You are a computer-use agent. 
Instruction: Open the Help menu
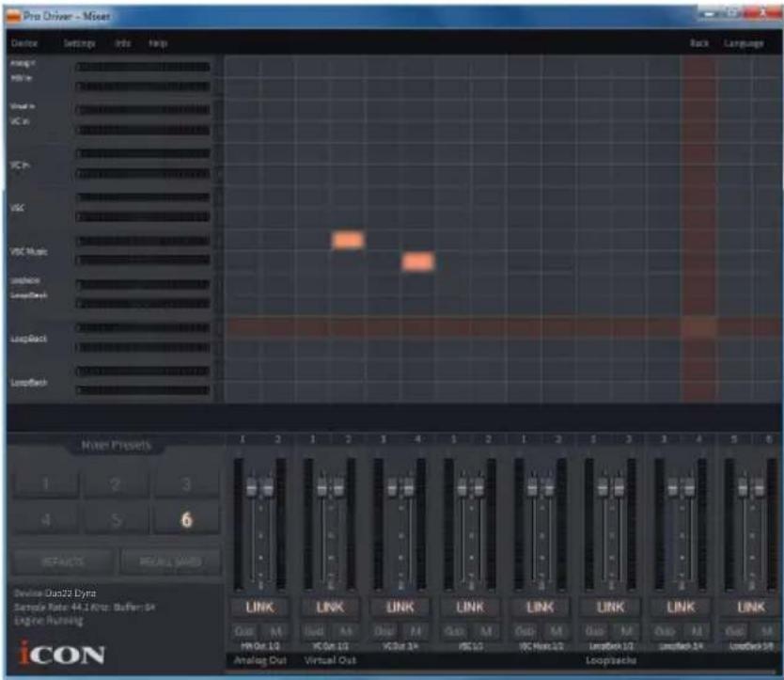pyautogui.click(x=158, y=43)
